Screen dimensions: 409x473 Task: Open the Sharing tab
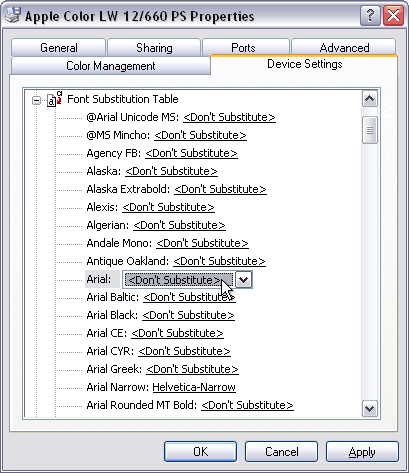(154, 48)
